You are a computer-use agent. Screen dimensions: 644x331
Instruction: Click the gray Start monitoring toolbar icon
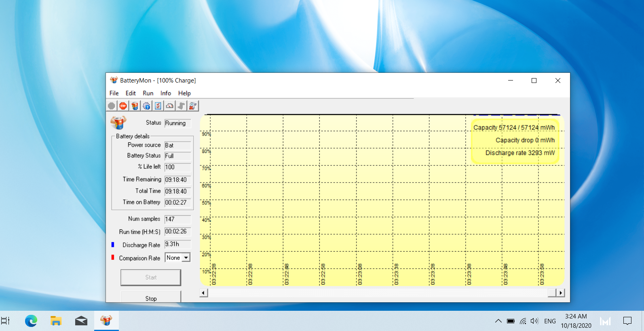pyautogui.click(x=112, y=106)
